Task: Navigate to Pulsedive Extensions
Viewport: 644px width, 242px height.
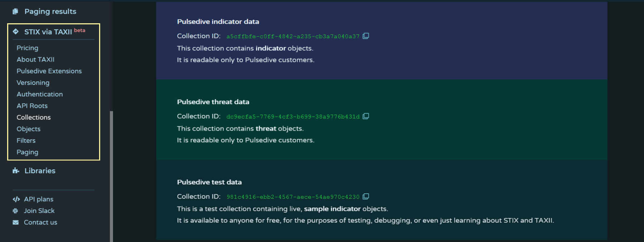Action: [49, 71]
